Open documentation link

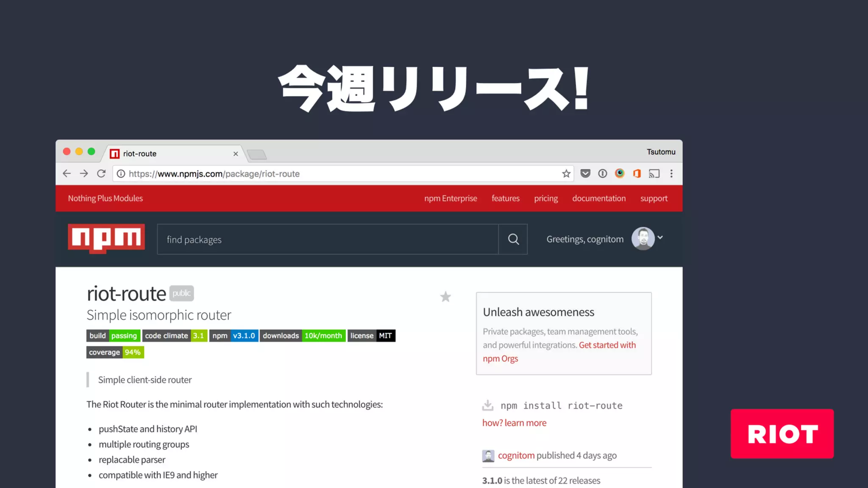599,198
